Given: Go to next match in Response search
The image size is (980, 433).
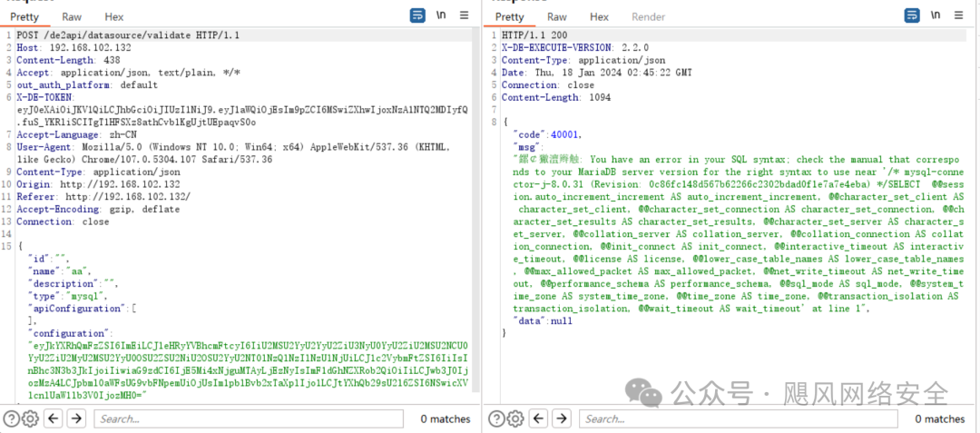Looking at the screenshot, I should 562,418.
